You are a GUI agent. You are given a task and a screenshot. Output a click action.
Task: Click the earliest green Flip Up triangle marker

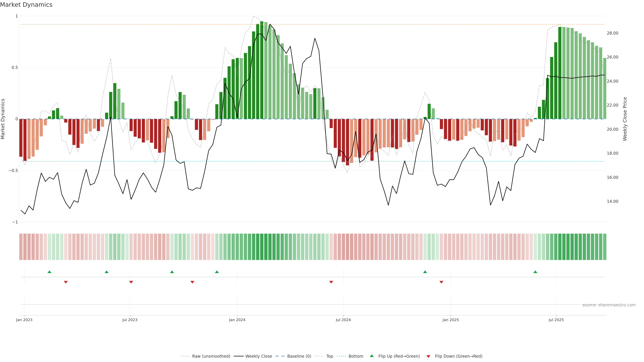[x=49, y=272]
